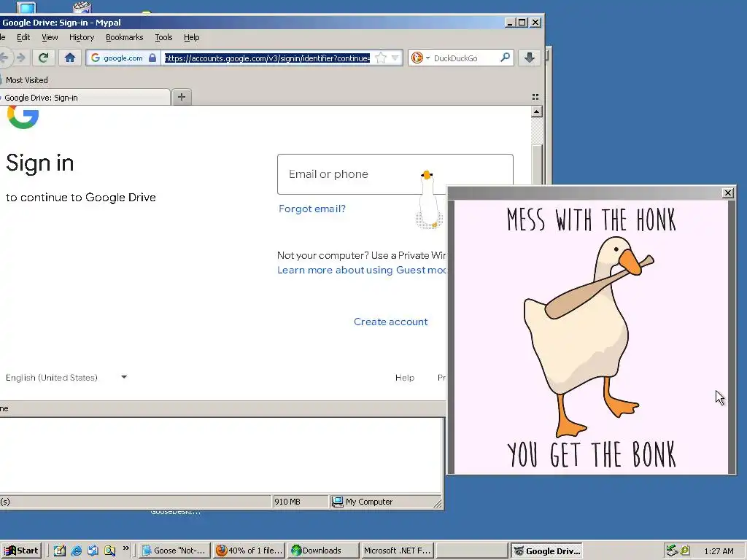Click the Help footer link
The height and width of the screenshot is (560, 747).
404,378
